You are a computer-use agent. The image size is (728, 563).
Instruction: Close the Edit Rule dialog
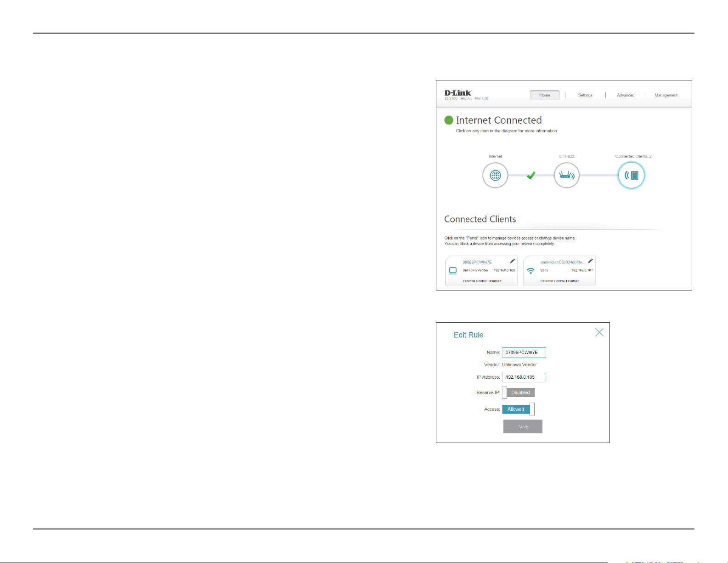coord(599,332)
